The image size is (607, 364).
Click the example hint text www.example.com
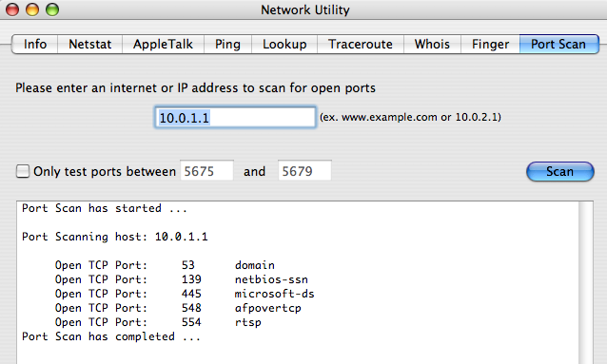389,117
